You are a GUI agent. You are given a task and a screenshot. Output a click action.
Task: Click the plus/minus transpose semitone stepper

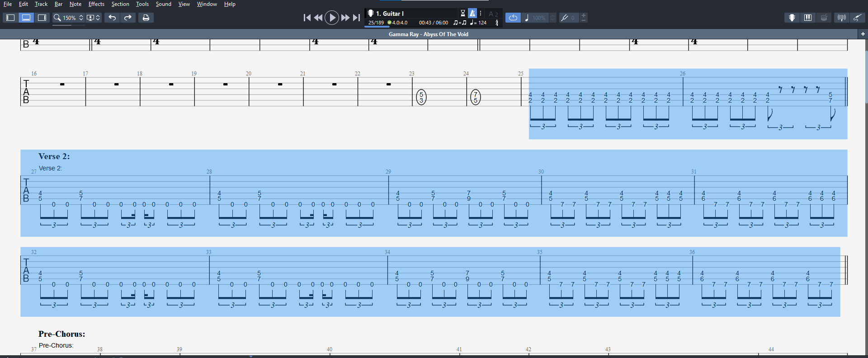click(x=584, y=18)
